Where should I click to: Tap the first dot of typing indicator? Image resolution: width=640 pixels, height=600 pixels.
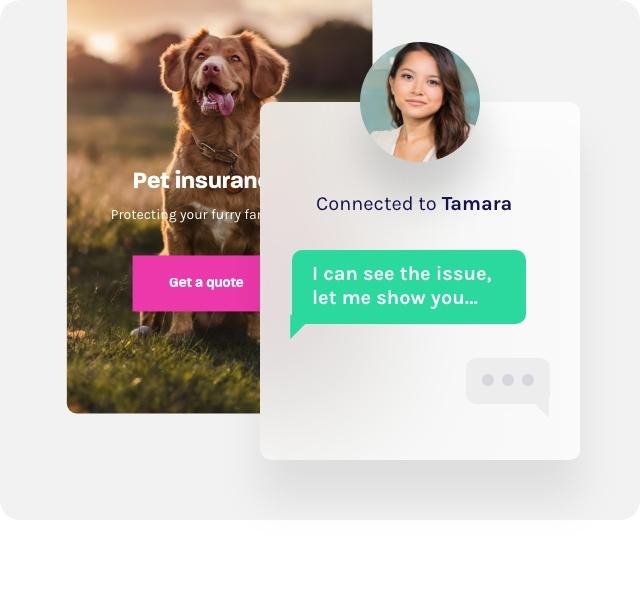pyautogui.click(x=488, y=380)
